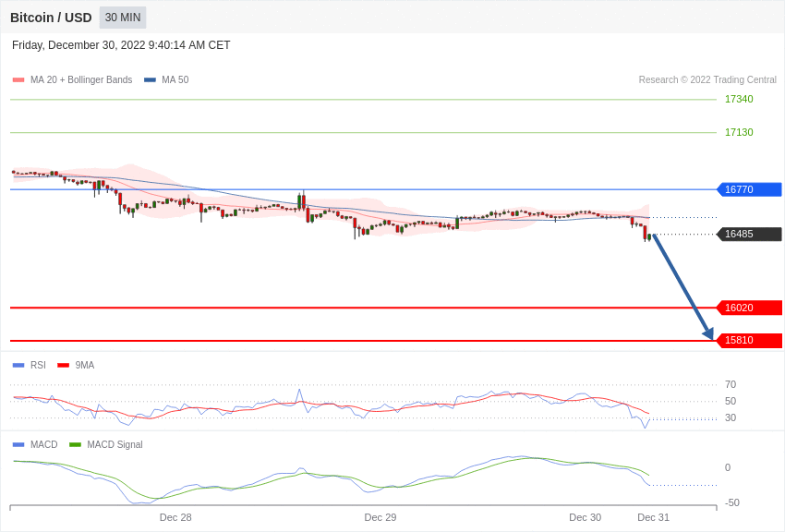Click the RSI 50 axis value
785x532 pixels.
[731, 401]
